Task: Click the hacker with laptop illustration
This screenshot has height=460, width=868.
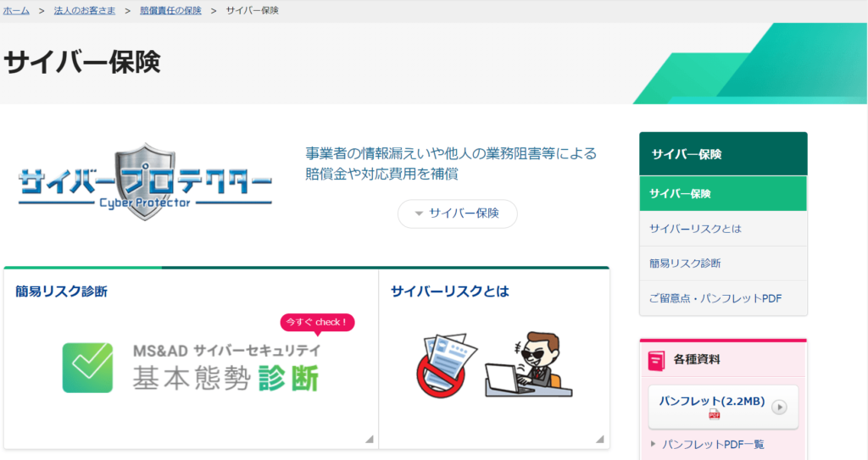Action: 529,365
